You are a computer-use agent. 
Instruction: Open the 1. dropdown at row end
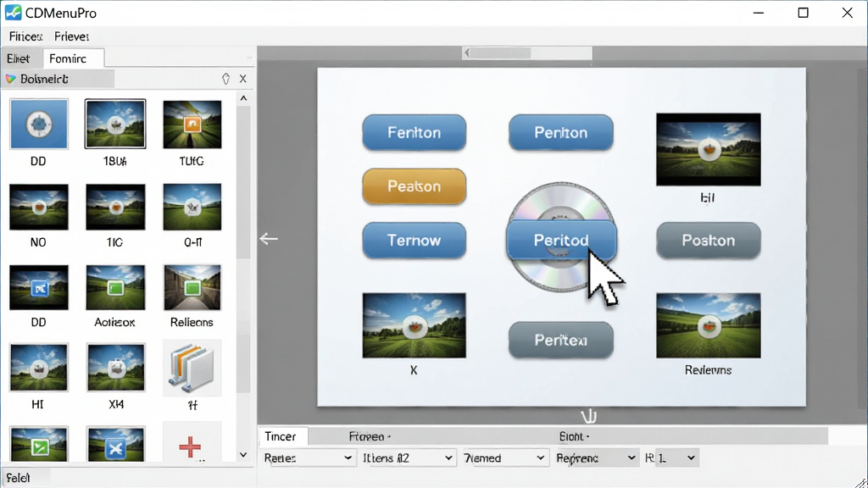[x=676, y=458]
